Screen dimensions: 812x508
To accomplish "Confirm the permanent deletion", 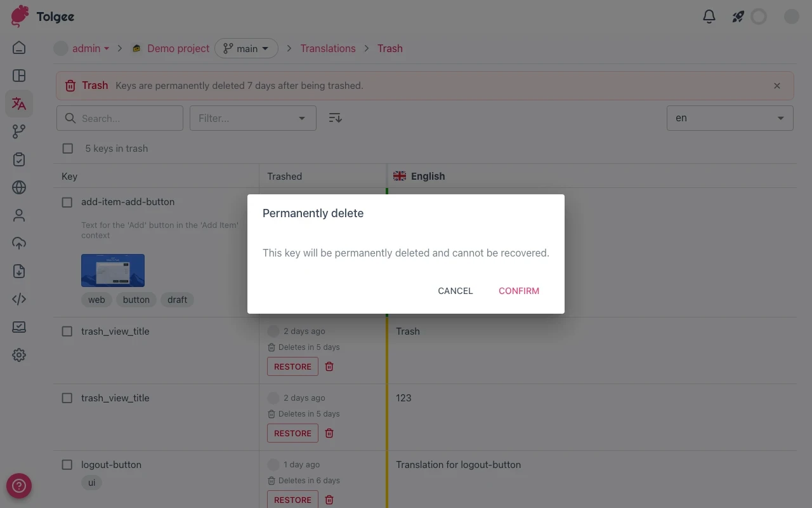I will [x=518, y=291].
